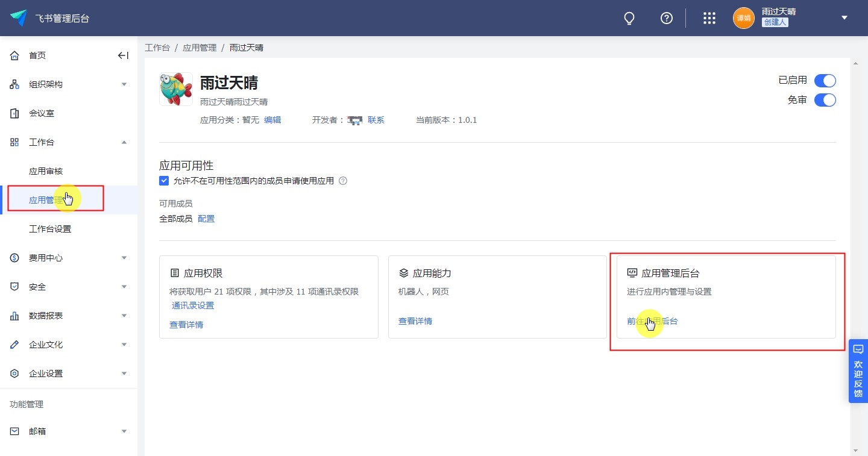Open 工作台设置 in the sidebar
The width and height of the screenshot is (868, 456).
pyautogui.click(x=50, y=229)
